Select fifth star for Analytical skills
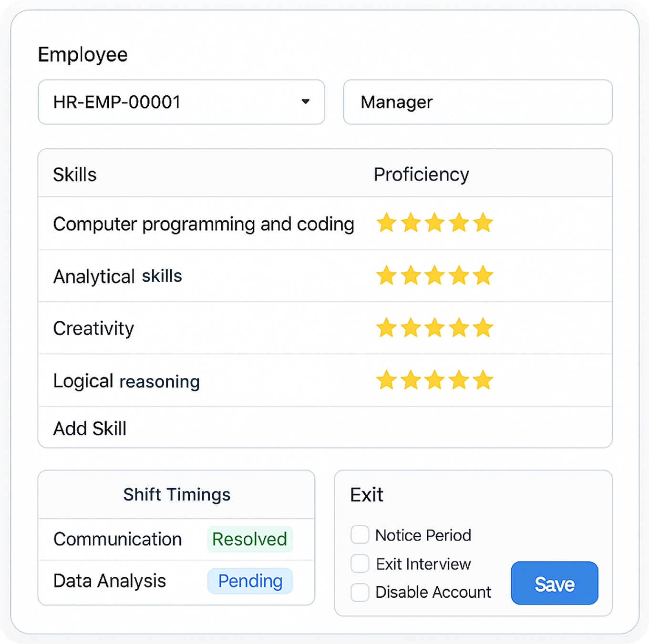 click(x=483, y=276)
